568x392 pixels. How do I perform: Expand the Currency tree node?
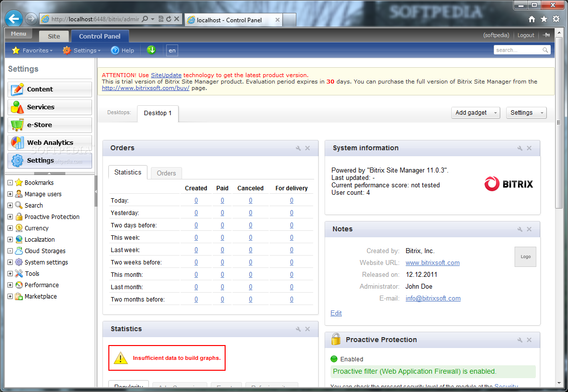[x=10, y=228]
